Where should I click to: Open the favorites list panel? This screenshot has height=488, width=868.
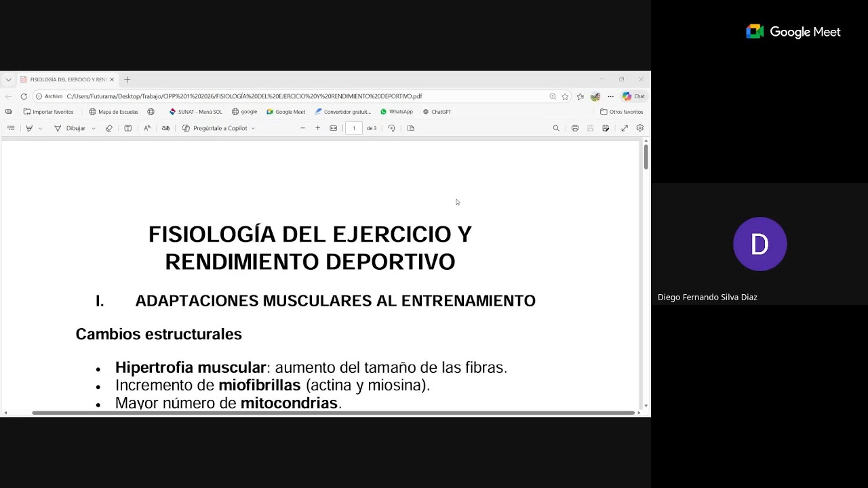tap(580, 96)
